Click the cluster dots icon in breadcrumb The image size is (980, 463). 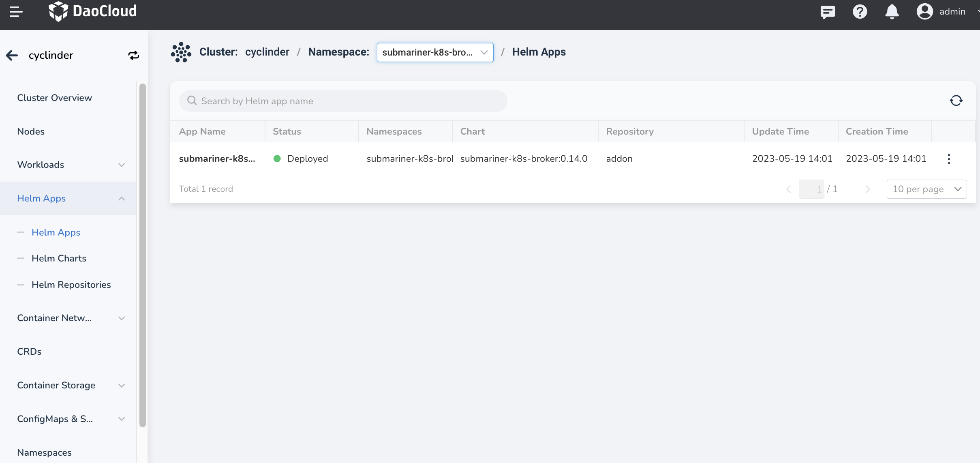(181, 52)
